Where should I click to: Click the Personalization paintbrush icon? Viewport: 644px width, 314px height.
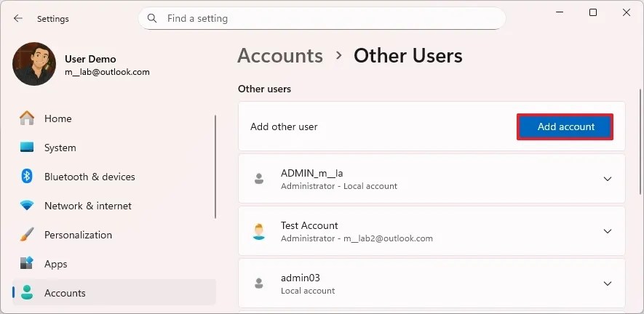click(27, 235)
